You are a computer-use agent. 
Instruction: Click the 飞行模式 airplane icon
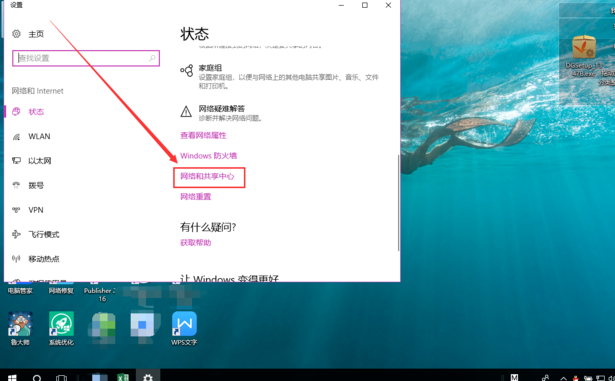tap(16, 234)
